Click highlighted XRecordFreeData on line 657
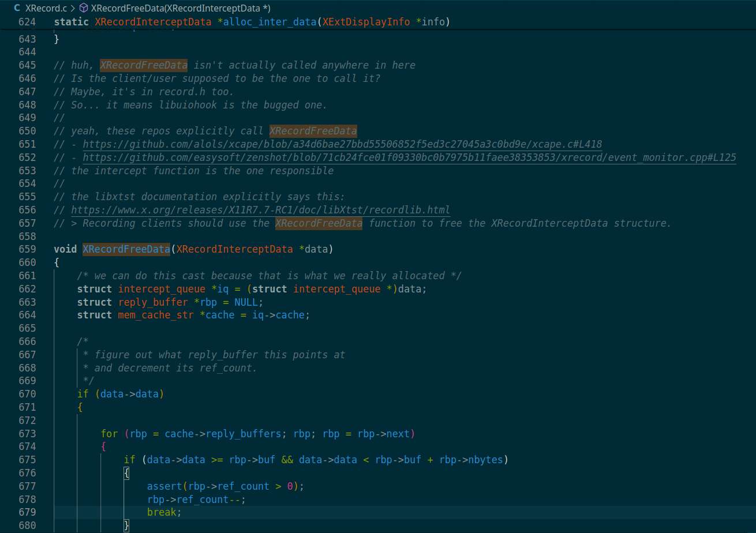The width and height of the screenshot is (756, 533). pos(319,223)
